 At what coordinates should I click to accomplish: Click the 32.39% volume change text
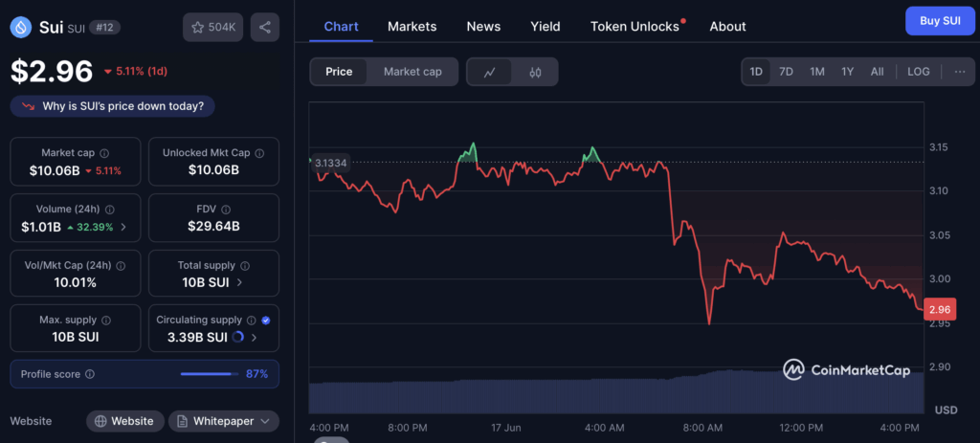95,227
